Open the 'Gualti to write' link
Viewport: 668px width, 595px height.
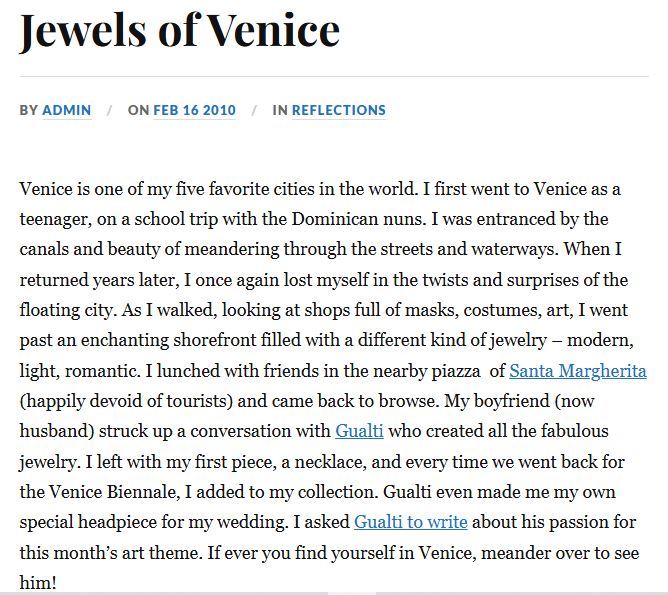(x=410, y=523)
